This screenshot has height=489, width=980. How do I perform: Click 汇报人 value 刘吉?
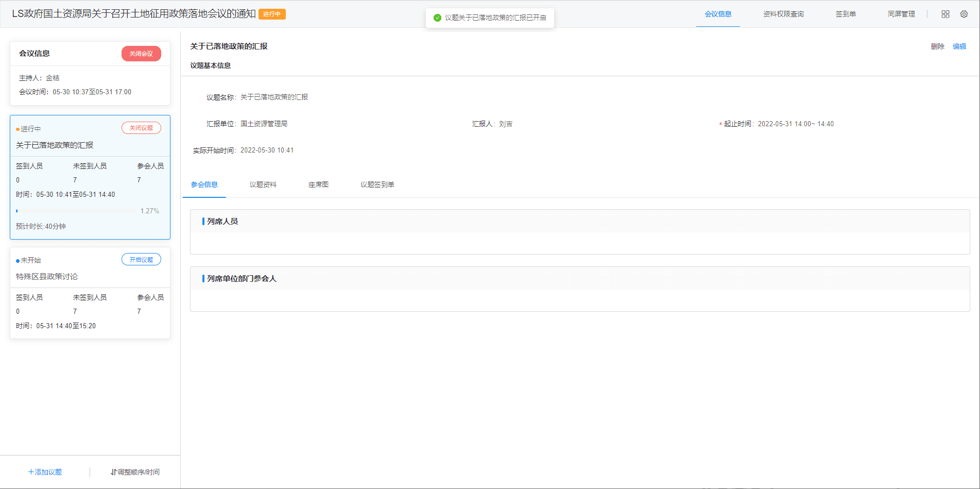pos(506,124)
